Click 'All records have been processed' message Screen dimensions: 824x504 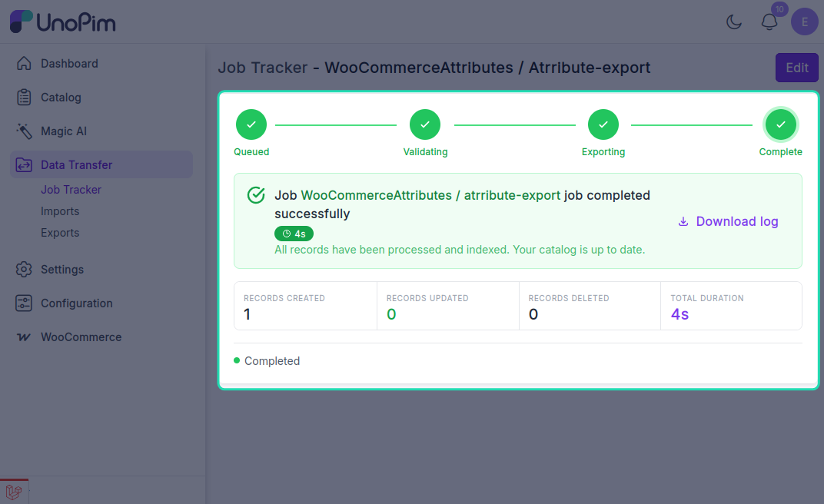[x=460, y=250]
